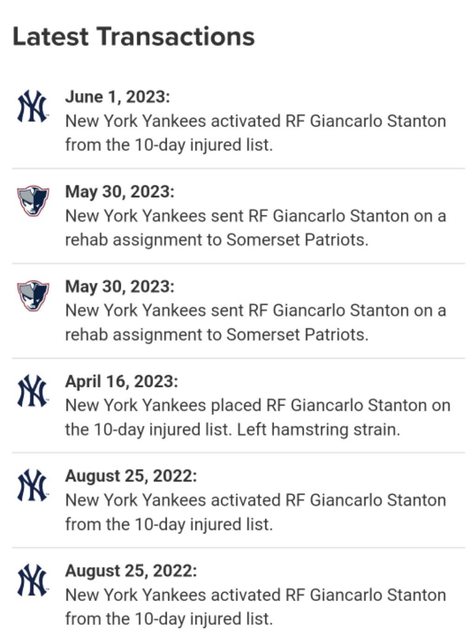472x640 pixels.
Task: Click Somerset Patriots logo on first May 30 entry
Action: point(33,200)
